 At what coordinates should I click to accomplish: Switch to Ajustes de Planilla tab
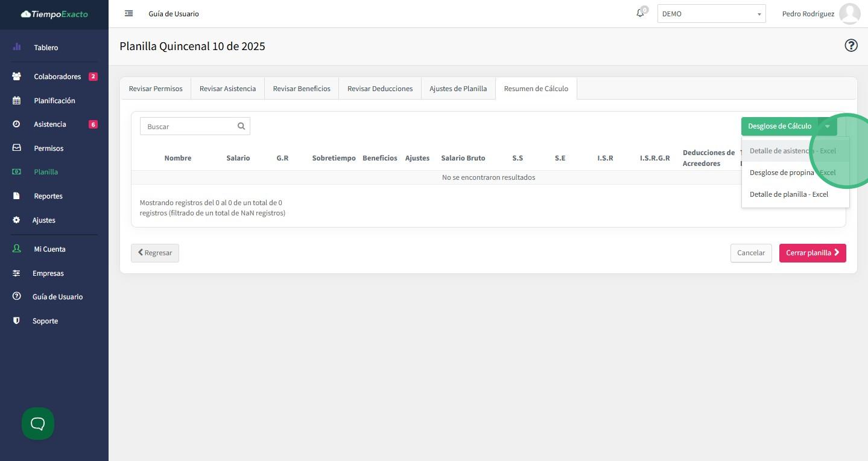coord(458,89)
